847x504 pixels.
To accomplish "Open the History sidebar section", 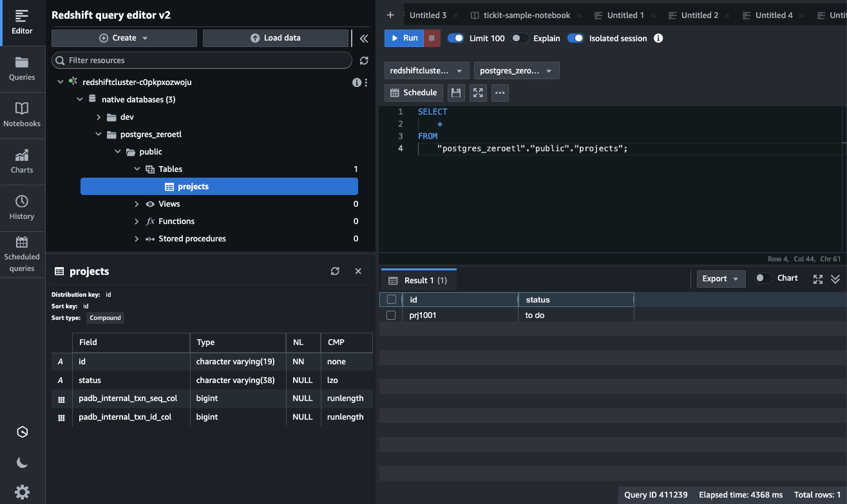I will 22,208.
